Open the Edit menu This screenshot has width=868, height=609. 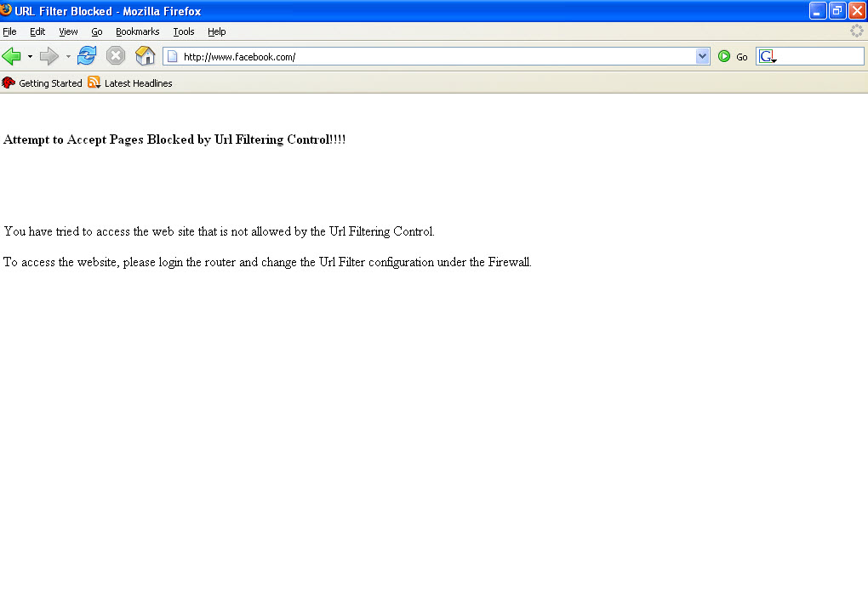tap(37, 31)
